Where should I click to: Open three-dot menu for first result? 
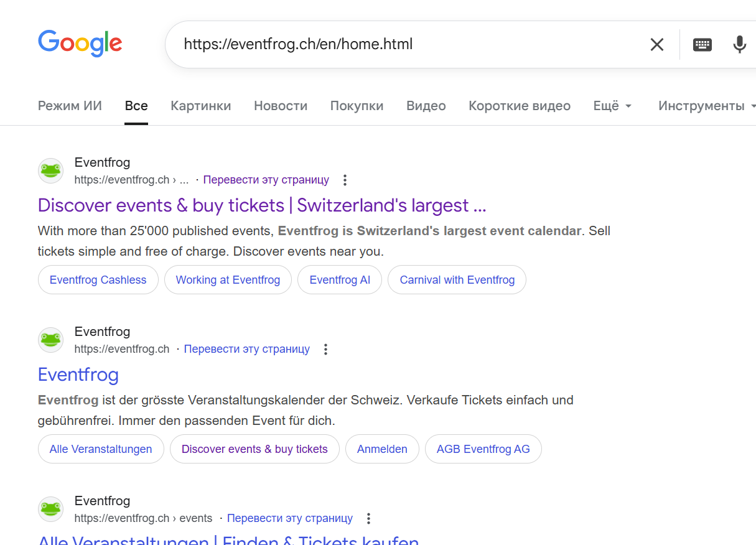tap(345, 180)
